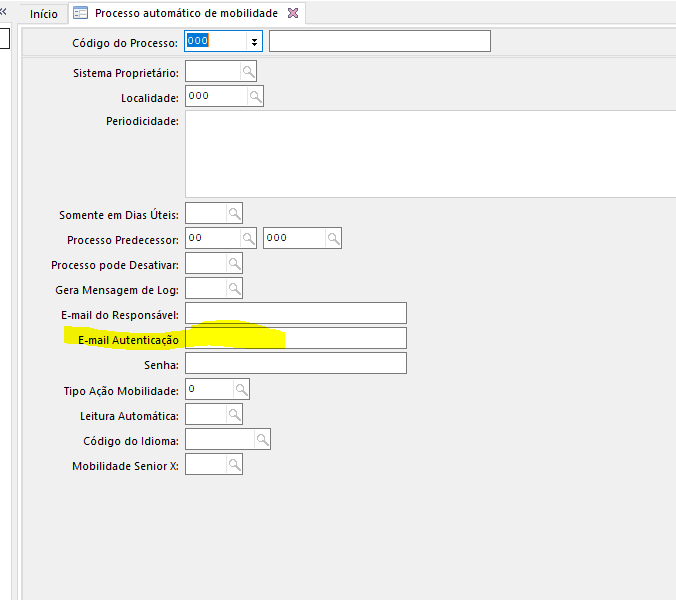Click into the Senha field

296,363
